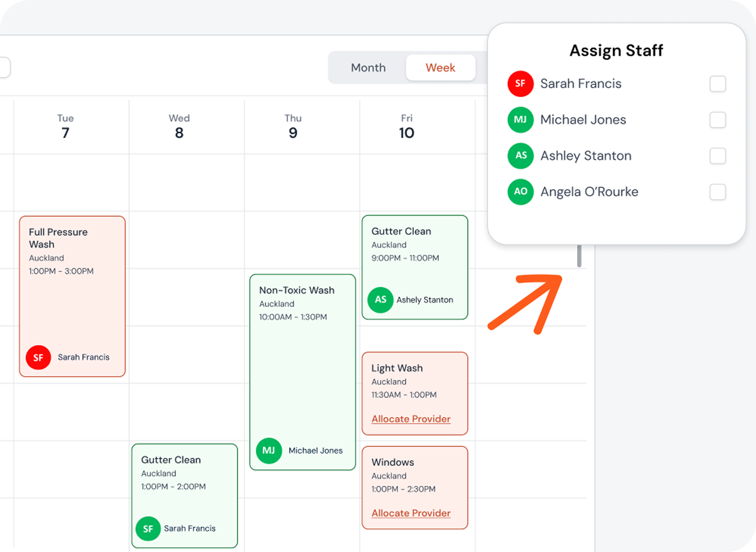Switch to Month view tab

click(368, 68)
